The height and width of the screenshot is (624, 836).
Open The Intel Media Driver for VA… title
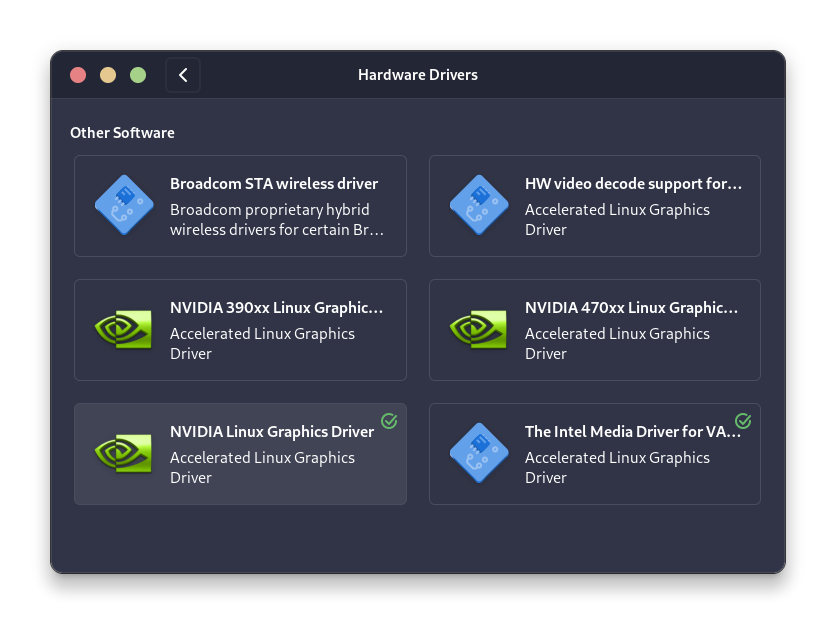pyautogui.click(x=633, y=431)
